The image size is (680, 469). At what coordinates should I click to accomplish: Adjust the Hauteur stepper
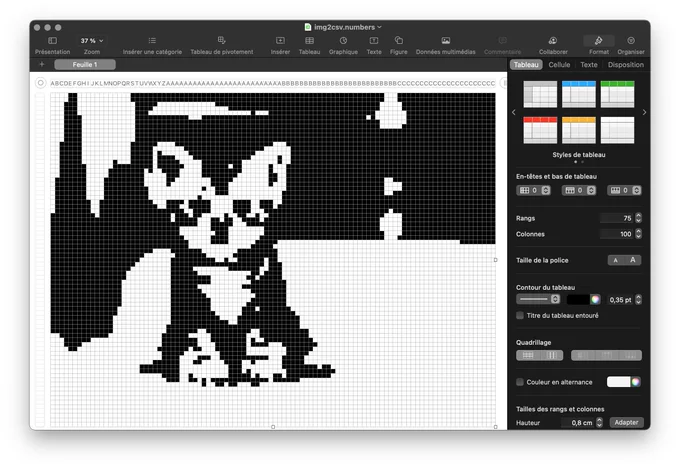tap(599, 423)
